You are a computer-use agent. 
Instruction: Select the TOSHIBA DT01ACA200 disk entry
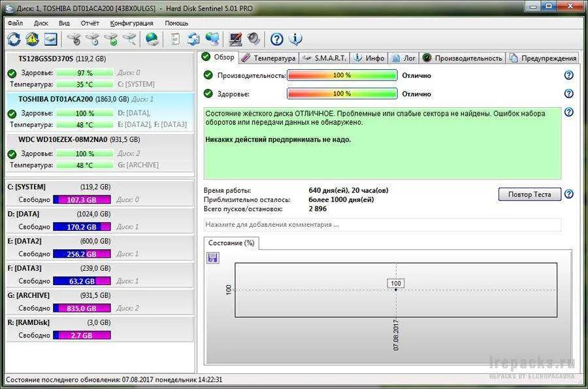(x=100, y=112)
